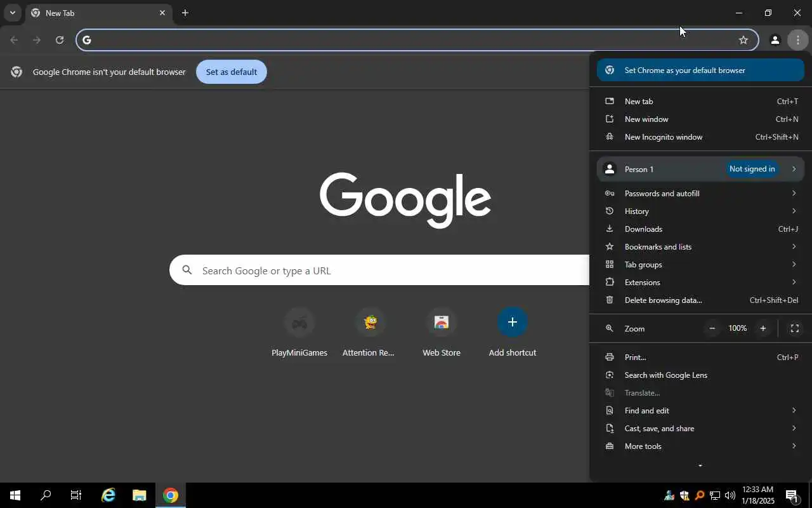Expand the Extensions submenu arrow
The image size is (812, 508).
(x=794, y=282)
